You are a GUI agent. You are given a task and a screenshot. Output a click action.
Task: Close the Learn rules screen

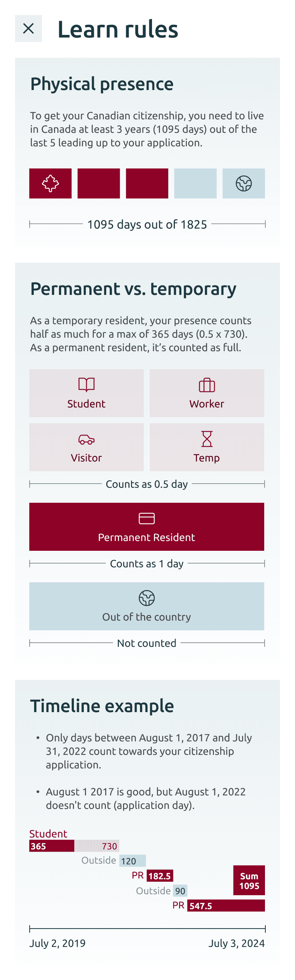[x=29, y=29]
